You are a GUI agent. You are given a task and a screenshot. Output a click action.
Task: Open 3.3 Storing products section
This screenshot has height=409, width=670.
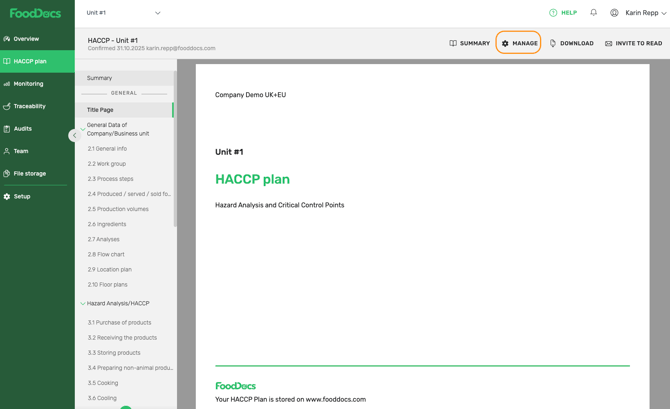tap(114, 353)
